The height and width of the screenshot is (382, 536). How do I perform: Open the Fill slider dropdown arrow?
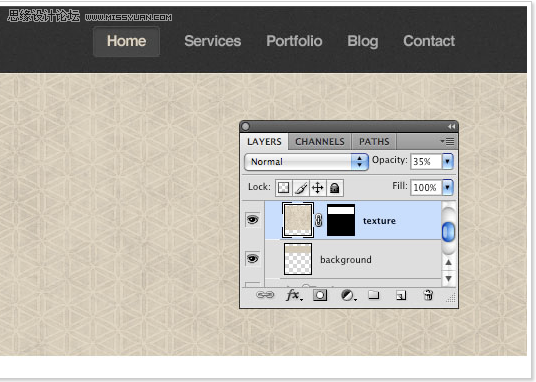[x=447, y=187]
